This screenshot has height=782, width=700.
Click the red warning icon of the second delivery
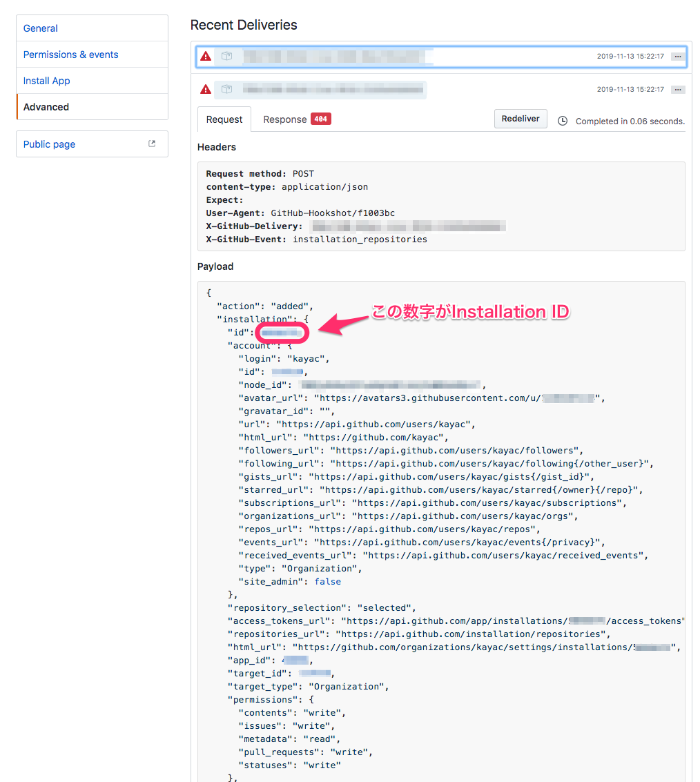pyautogui.click(x=206, y=89)
